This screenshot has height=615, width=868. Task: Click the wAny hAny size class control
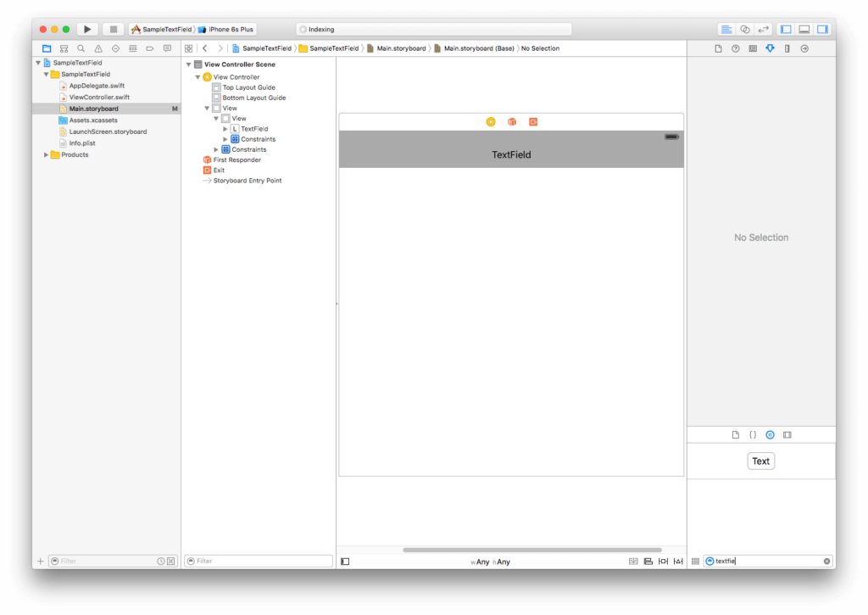point(491,562)
